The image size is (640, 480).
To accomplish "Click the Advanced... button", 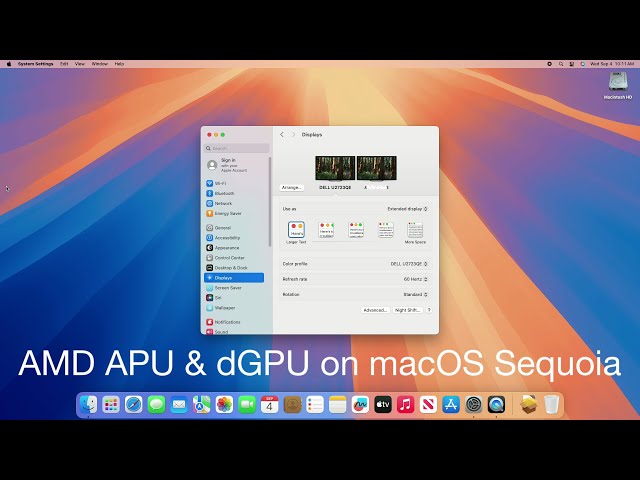I will tap(375, 310).
